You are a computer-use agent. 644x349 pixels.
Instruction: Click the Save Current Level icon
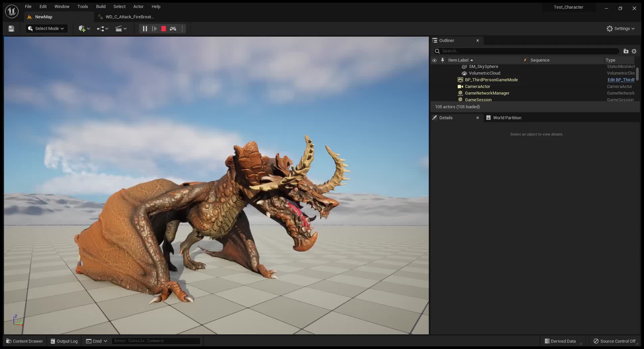11,29
